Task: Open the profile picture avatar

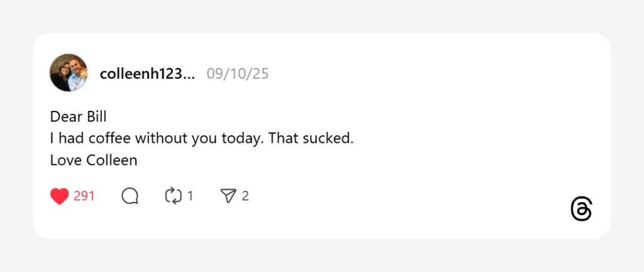Action: (69, 73)
